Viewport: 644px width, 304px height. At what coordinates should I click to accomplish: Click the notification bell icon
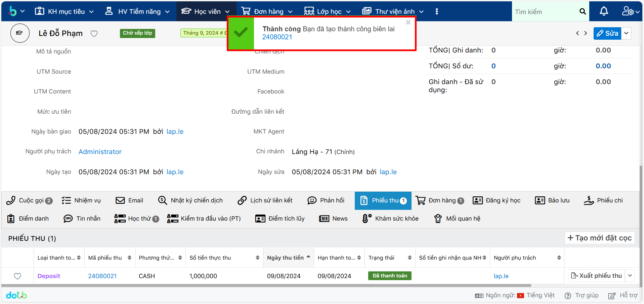point(604,11)
